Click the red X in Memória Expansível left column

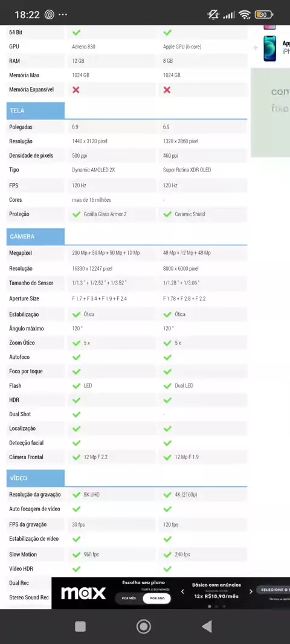click(76, 89)
